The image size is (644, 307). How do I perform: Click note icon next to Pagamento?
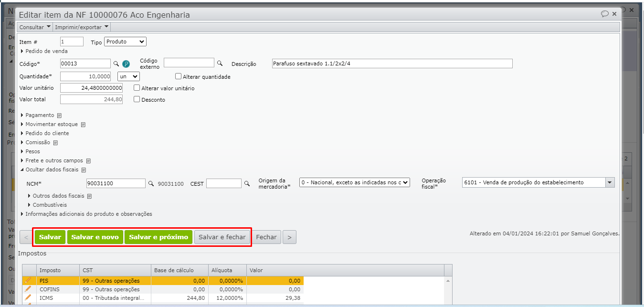point(59,116)
